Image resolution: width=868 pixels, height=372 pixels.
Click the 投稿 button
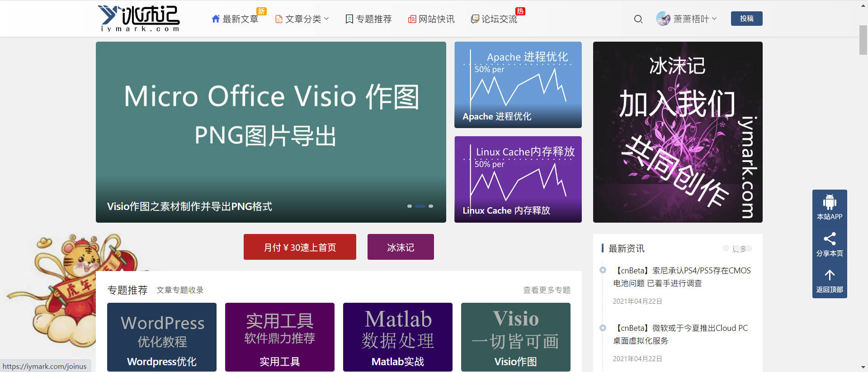746,19
